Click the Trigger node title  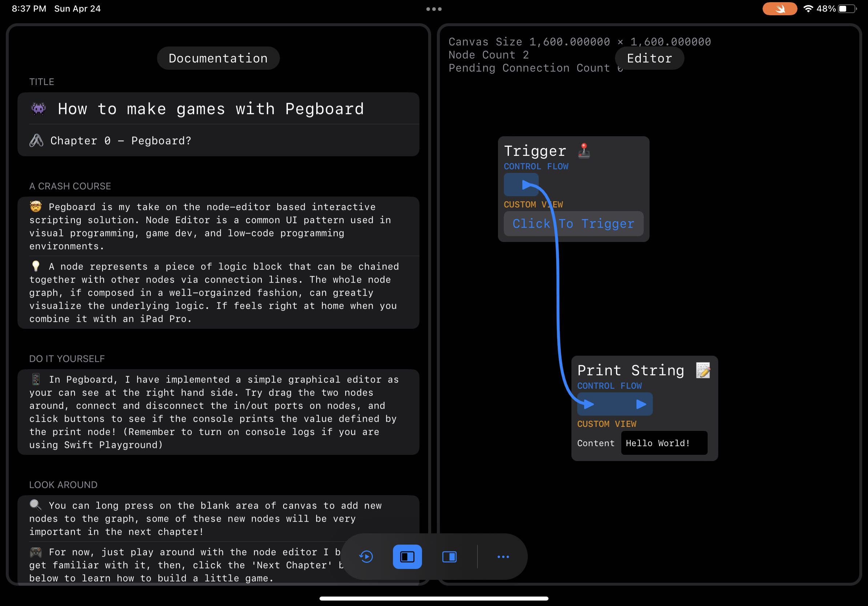click(535, 151)
